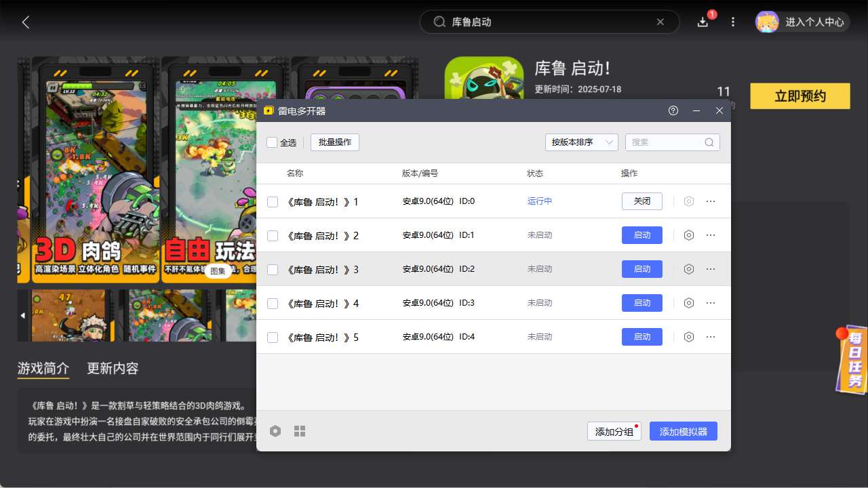Viewport: 868px width, 488px height.
Task: Tick the 全选 checkbox
Action: point(272,142)
